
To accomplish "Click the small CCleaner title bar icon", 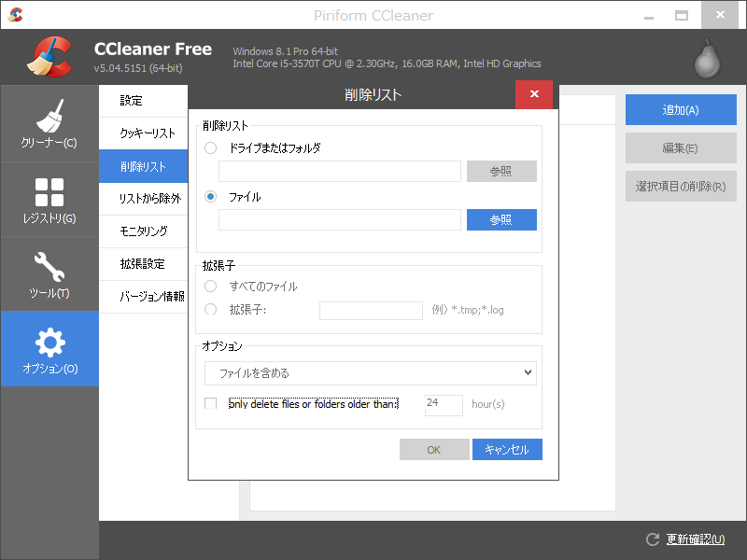I will tap(15, 15).
